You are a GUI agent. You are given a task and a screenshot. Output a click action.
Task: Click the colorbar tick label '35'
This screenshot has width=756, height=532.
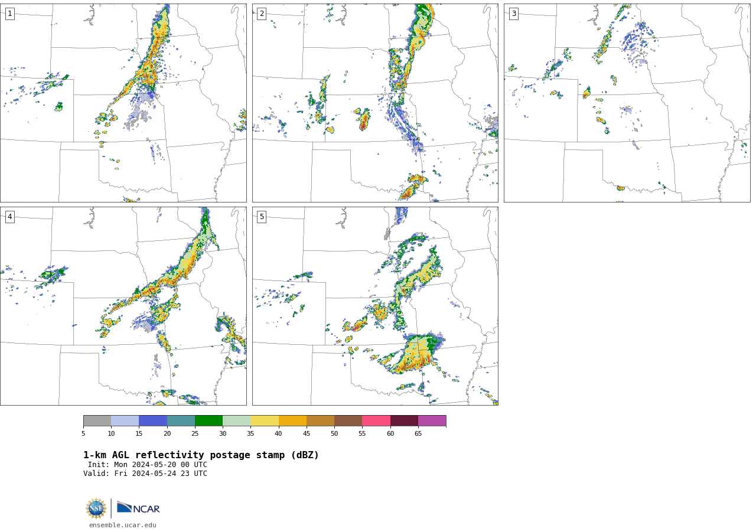250,434
